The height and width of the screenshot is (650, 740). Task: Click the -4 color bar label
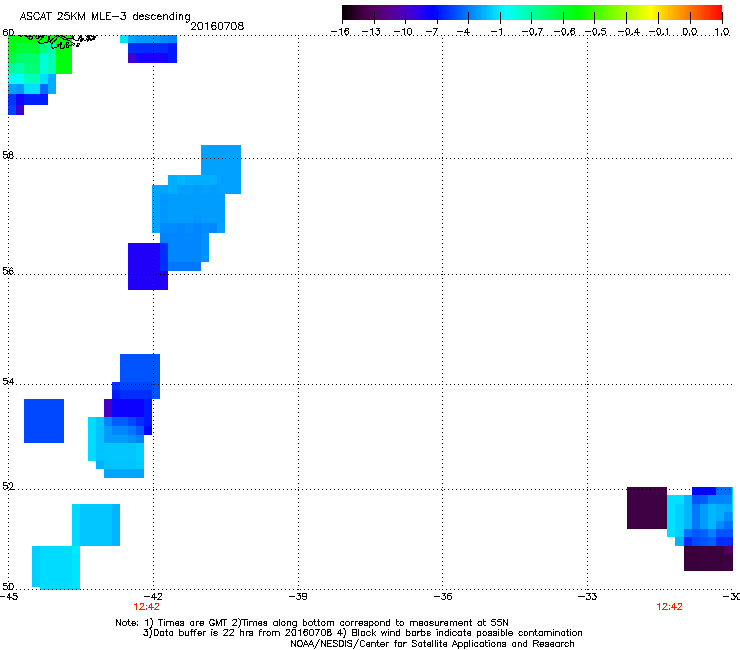463,32
